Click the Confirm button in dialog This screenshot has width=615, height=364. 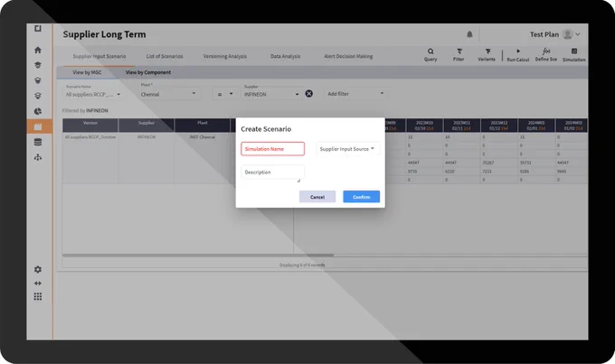click(x=361, y=197)
